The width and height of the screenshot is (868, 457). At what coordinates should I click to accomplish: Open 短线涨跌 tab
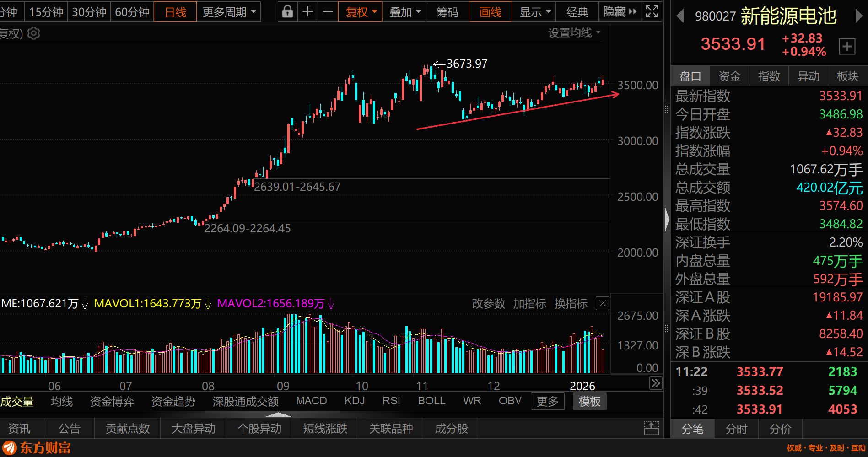click(325, 429)
